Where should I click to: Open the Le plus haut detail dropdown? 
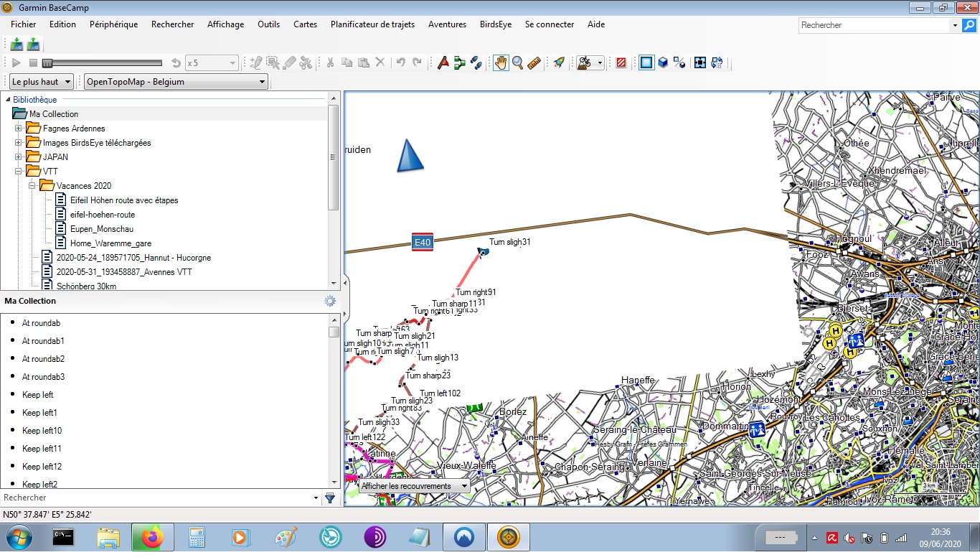42,82
